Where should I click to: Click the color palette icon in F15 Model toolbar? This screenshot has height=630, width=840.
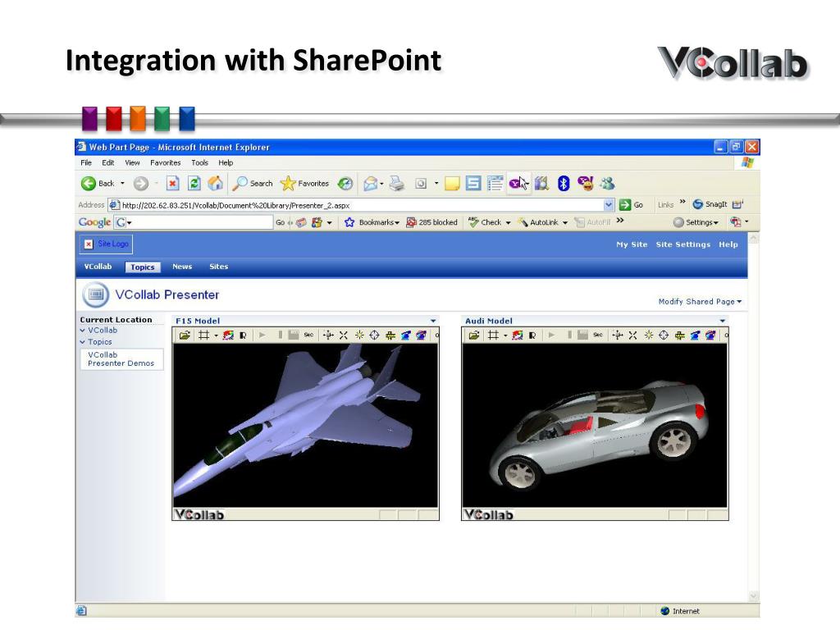pyautogui.click(x=228, y=336)
